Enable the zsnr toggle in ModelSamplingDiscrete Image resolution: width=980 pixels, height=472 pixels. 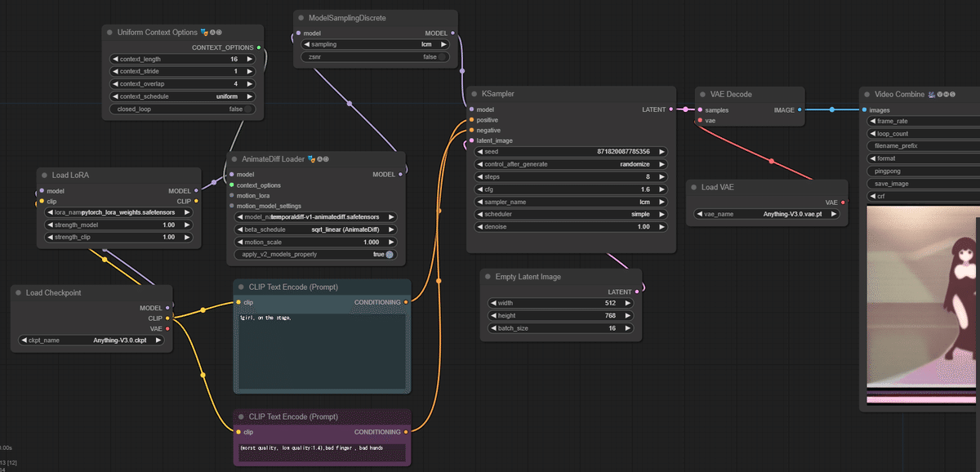pyautogui.click(x=443, y=57)
